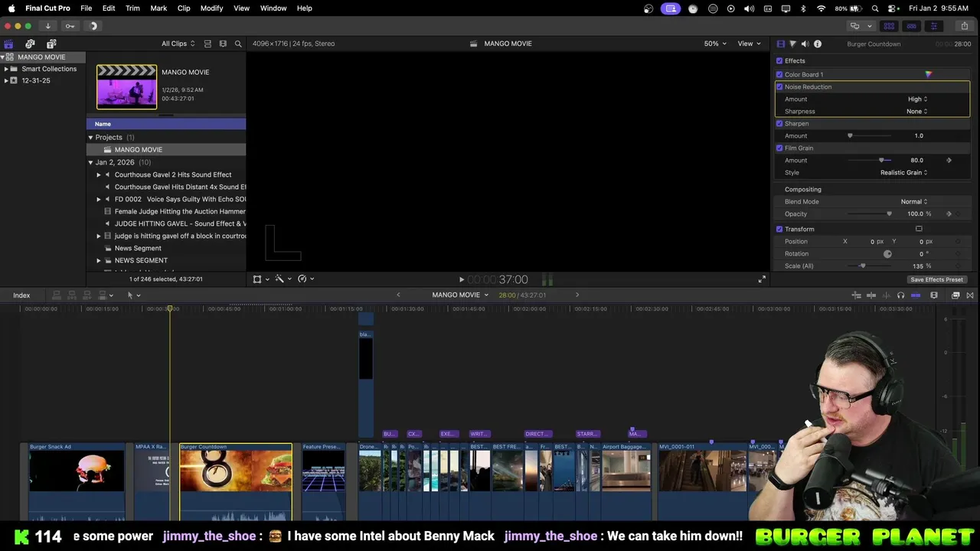Viewport: 980px width, 551px height.
Task: Open the File menu
Action: tap(87, 8)
